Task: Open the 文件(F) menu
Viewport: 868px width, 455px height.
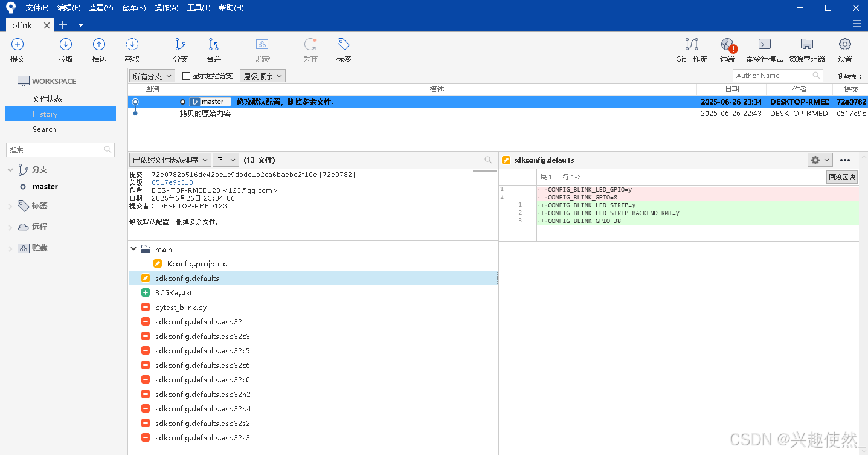Action: [x=37, y=8]
